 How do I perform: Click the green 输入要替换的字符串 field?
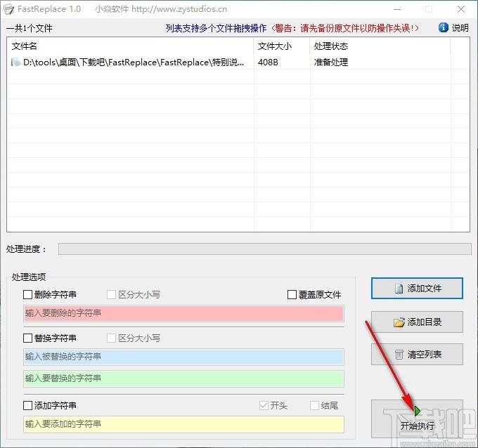(x=183, y=378)
